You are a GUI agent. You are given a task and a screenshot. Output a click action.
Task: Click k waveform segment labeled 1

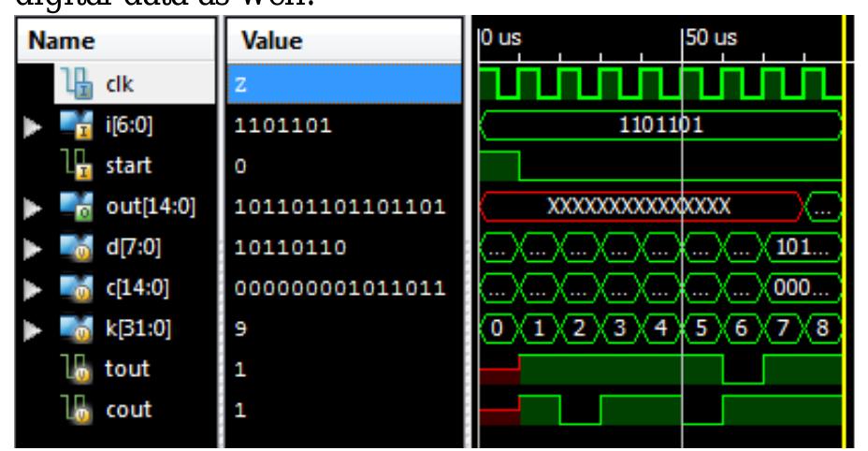click(x=539, y=328)
